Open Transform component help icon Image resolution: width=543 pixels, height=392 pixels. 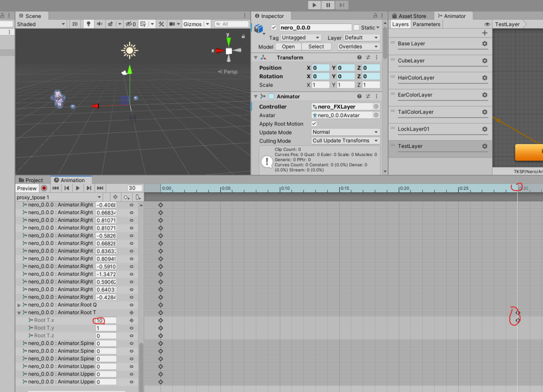(x=359, y=57)
